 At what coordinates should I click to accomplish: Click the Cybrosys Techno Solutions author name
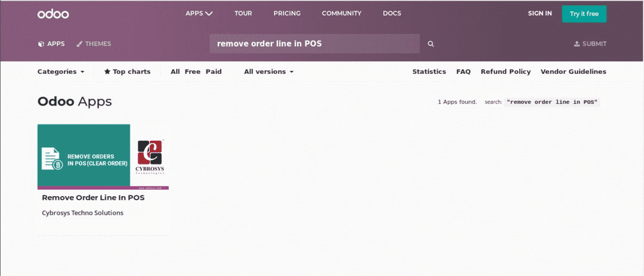[82, 213]
